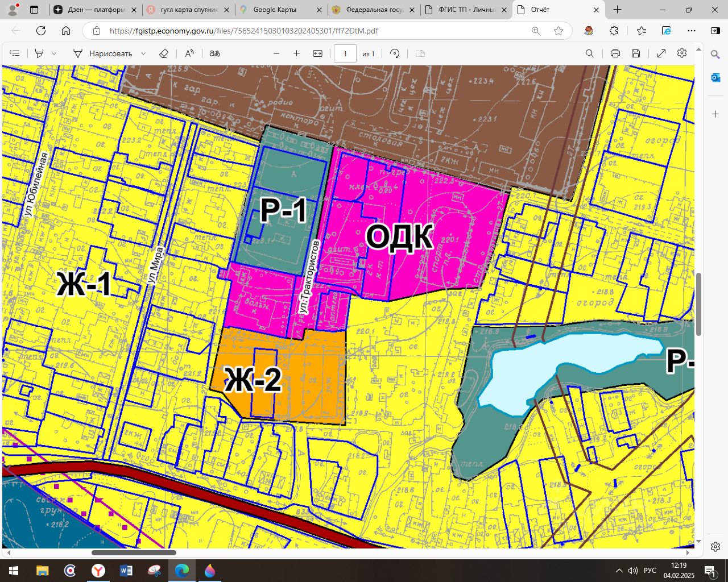Click the page number input field
Viewport: 728px width, 582px height.
click(x=345, y=53)
